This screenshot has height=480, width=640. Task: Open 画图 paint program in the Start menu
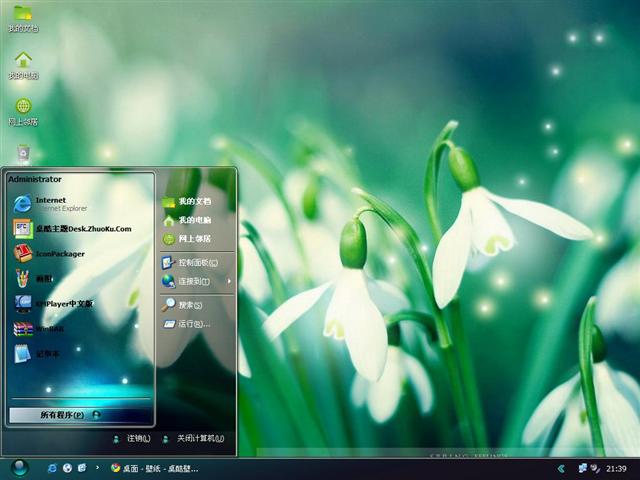[x=33, y=278]
